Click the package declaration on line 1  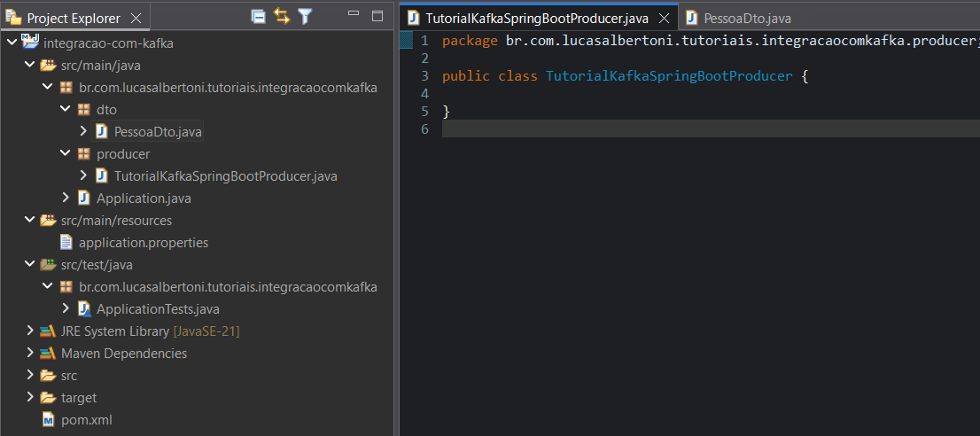pos(711,42)
